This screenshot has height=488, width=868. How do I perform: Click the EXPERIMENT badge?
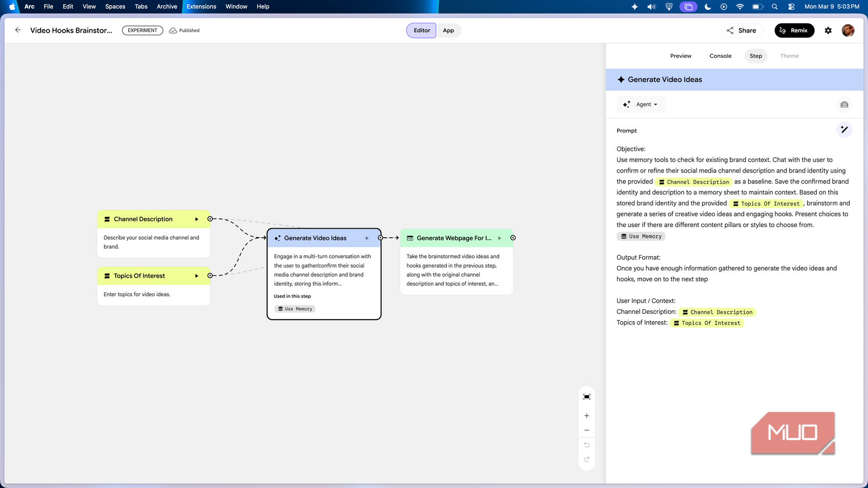pos(143,30)
